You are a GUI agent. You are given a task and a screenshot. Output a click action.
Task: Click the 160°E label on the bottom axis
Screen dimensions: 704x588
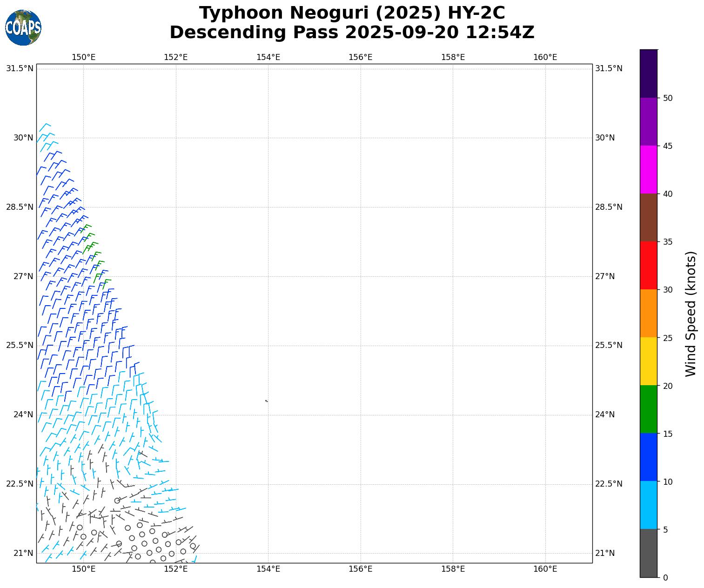click(x=545, y=568)
